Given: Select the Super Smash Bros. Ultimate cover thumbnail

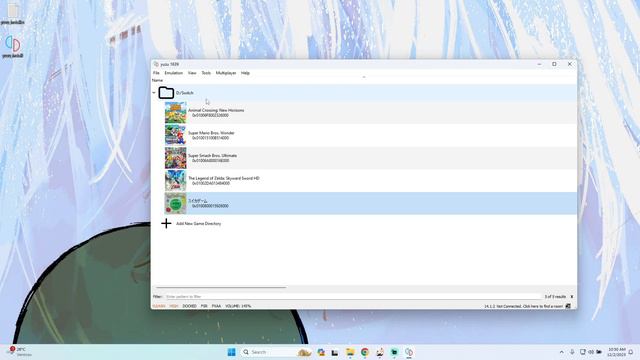Looking at the screenshot, I should click(176, 158).
